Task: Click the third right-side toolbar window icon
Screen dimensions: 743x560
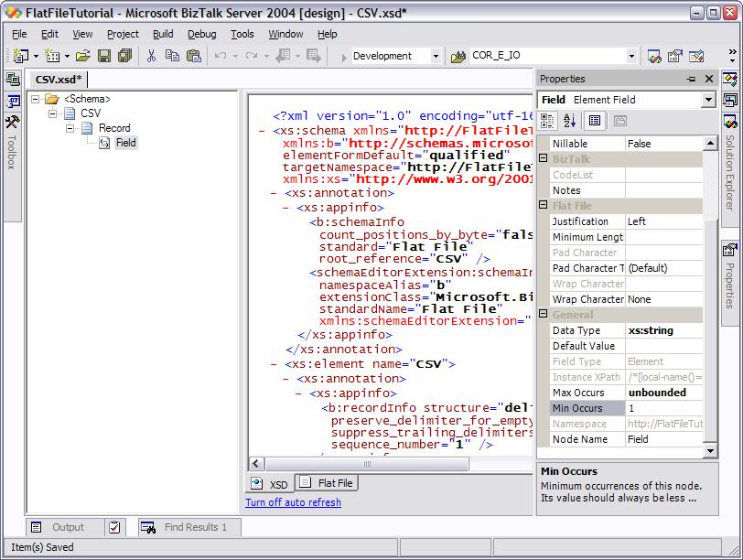Action: tap(696, 56)
